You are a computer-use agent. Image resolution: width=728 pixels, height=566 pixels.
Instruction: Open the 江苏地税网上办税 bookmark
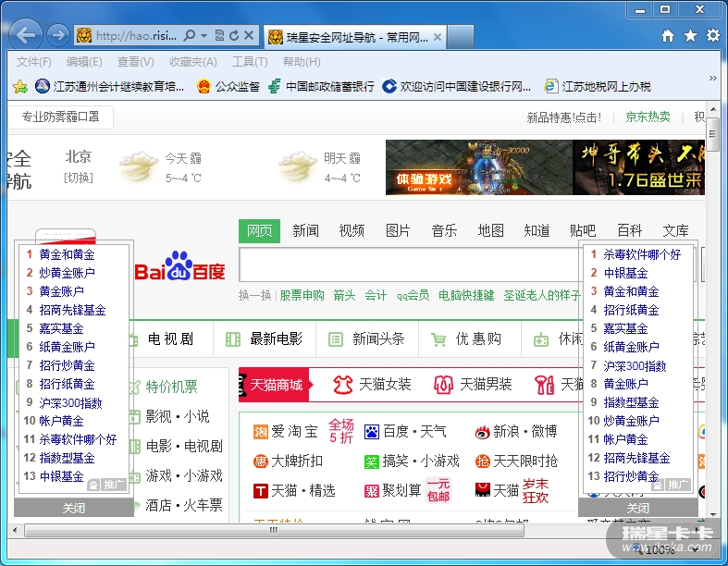tap(598, 86)
